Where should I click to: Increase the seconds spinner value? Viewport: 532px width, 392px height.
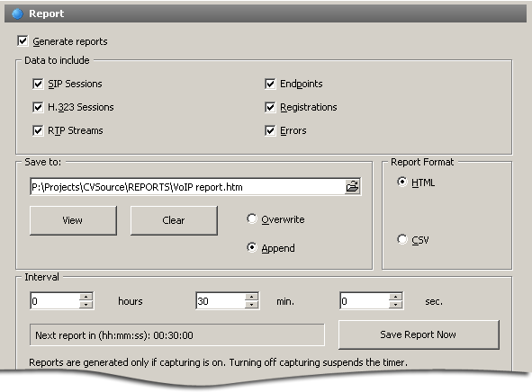click(395, 297)
